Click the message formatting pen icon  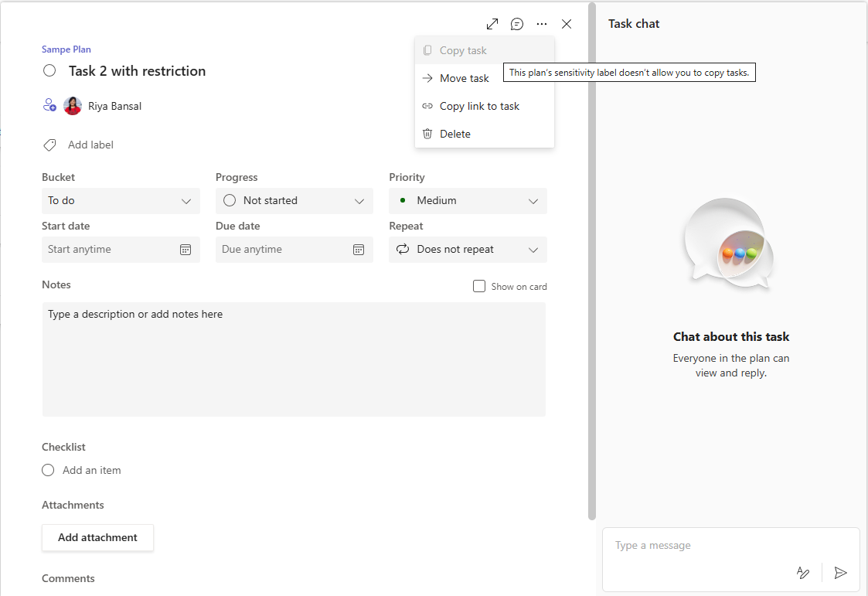pyautogui.click(x=802, y=573)
